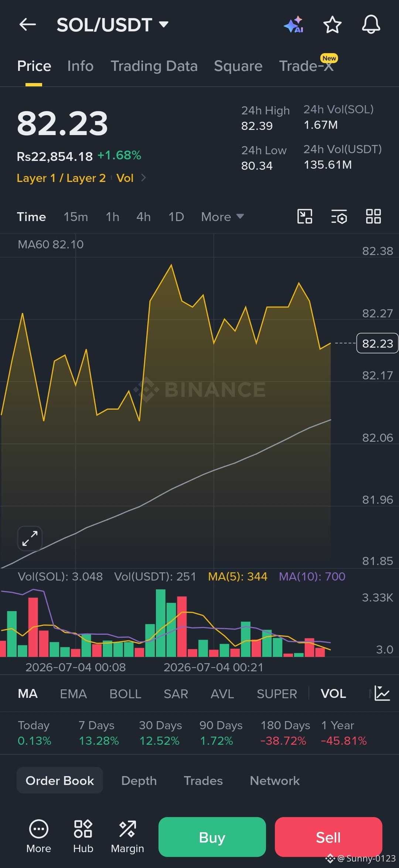Select the 15m interval
This screenshot has width=399, height=868.
tap(76, 217)
